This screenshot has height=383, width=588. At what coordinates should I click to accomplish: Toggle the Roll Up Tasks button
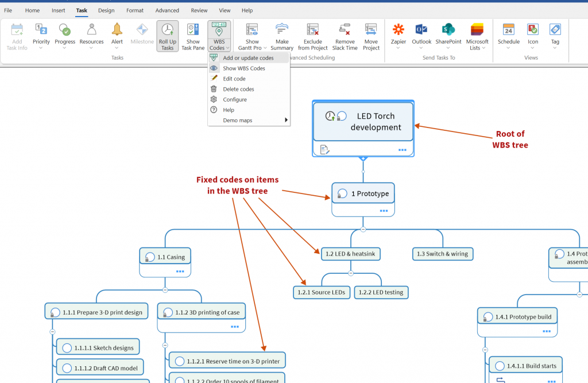[x=168, y=37]
